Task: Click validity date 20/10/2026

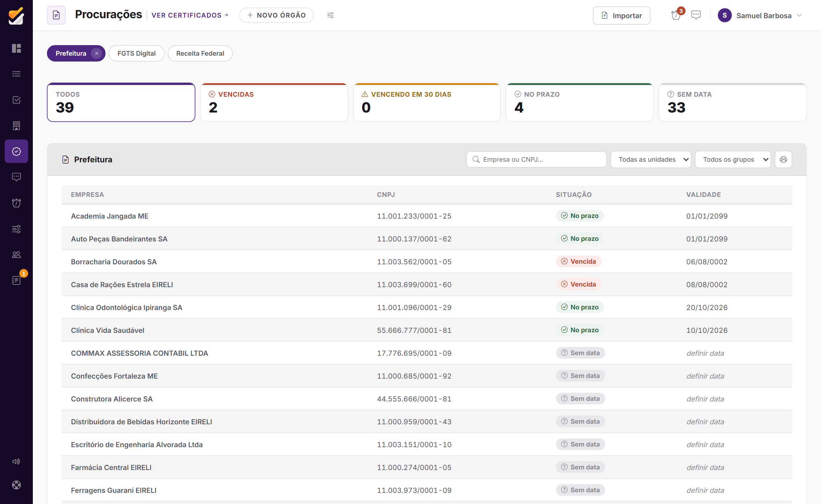Action: pyautogui.click(x=707, y=307)
